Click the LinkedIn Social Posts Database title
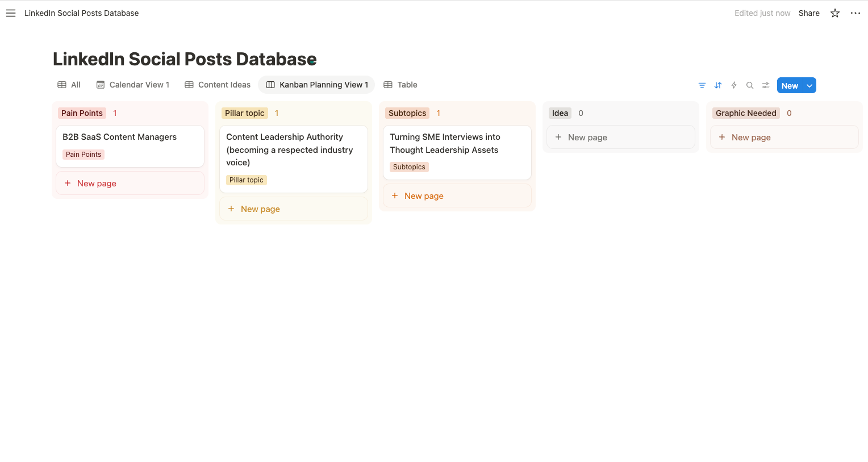 tap(185, 59)
